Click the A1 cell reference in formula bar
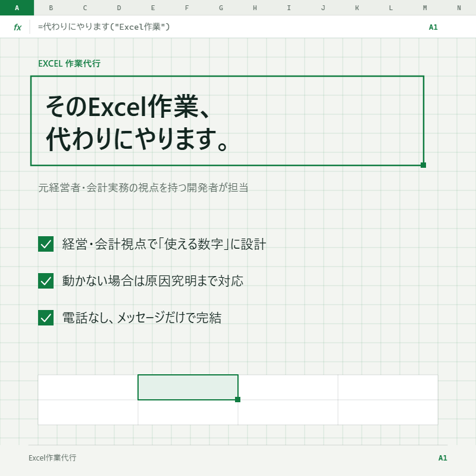This screenshot has width=476, height=476. click(x=433, y=27)
